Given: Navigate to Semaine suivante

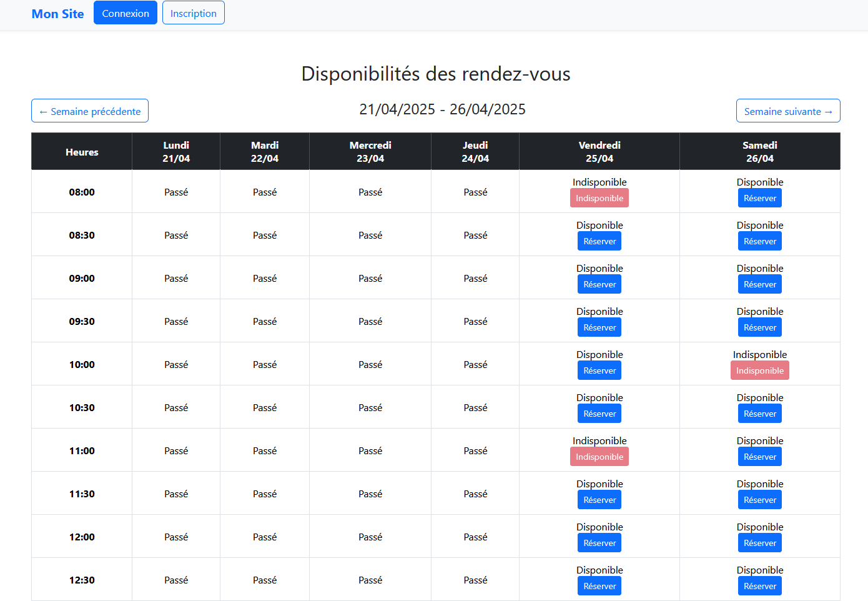Looking at the screenshot, I should pos(787,111).
